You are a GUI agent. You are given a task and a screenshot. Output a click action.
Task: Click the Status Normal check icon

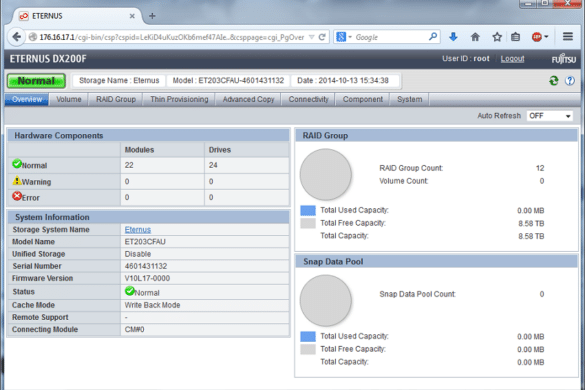129,291
